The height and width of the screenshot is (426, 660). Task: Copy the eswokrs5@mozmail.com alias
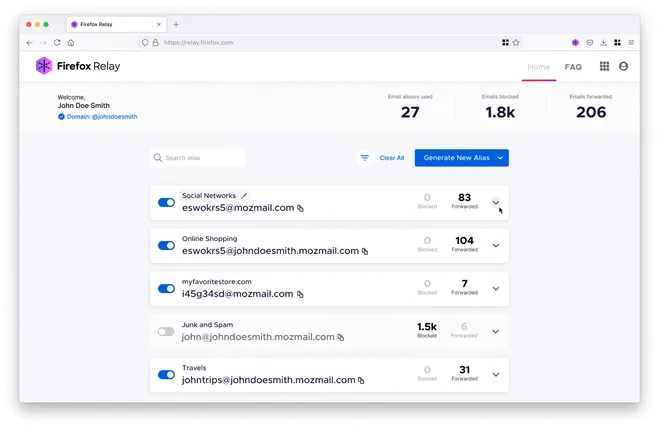300,208
